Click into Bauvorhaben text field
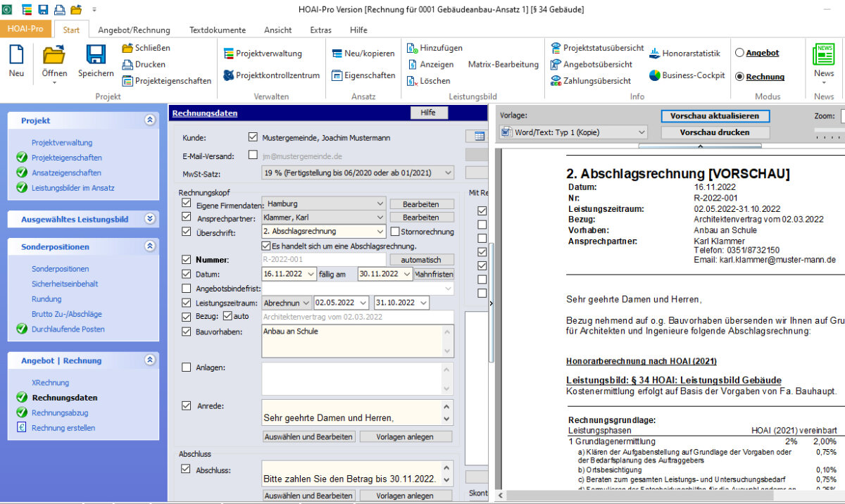The image size is (845, 504). tap(358, 341)
